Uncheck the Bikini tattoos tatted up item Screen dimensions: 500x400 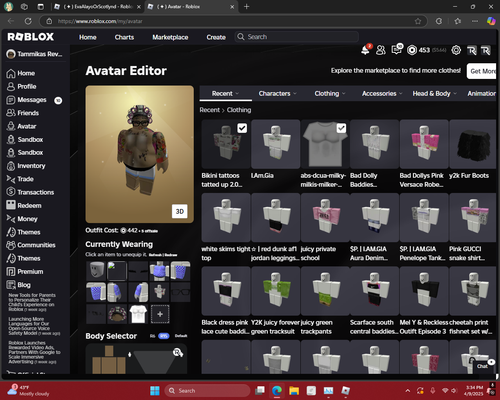pyautogui.click(x=242, y=128)
